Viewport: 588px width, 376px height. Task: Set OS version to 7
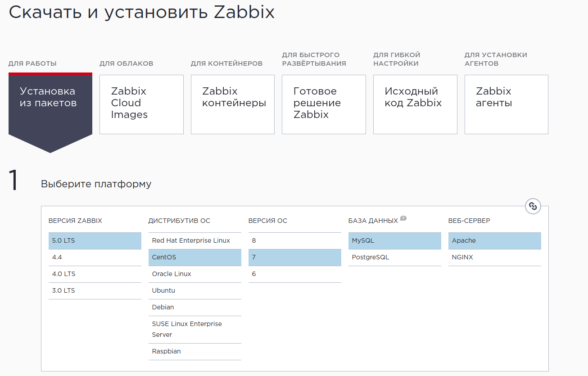295,258
